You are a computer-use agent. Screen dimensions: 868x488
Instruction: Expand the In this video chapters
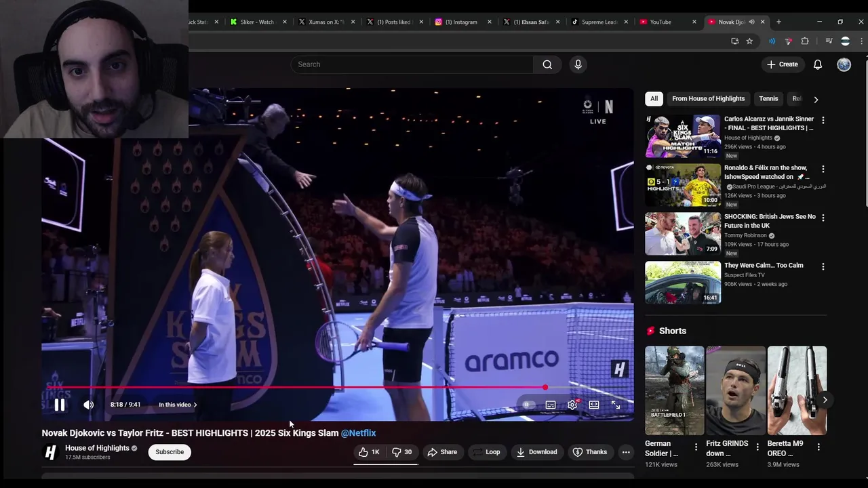tap(178, 405)
